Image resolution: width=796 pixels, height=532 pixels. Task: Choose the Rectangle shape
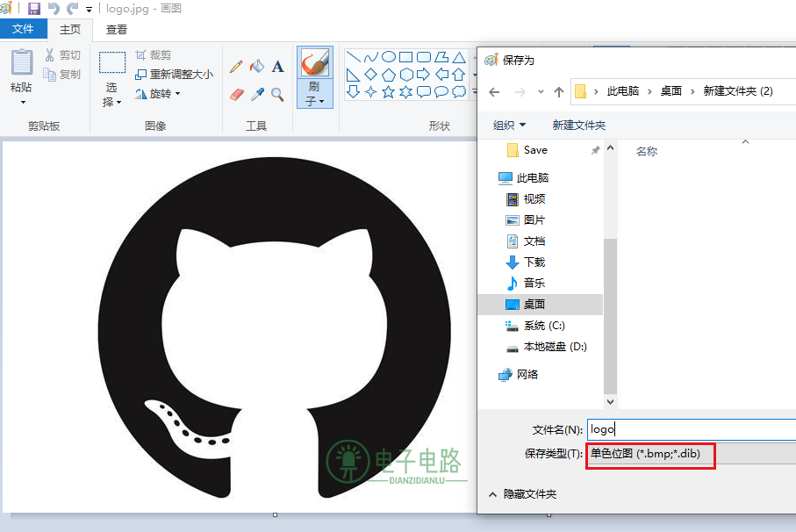[x=406, y=57]
